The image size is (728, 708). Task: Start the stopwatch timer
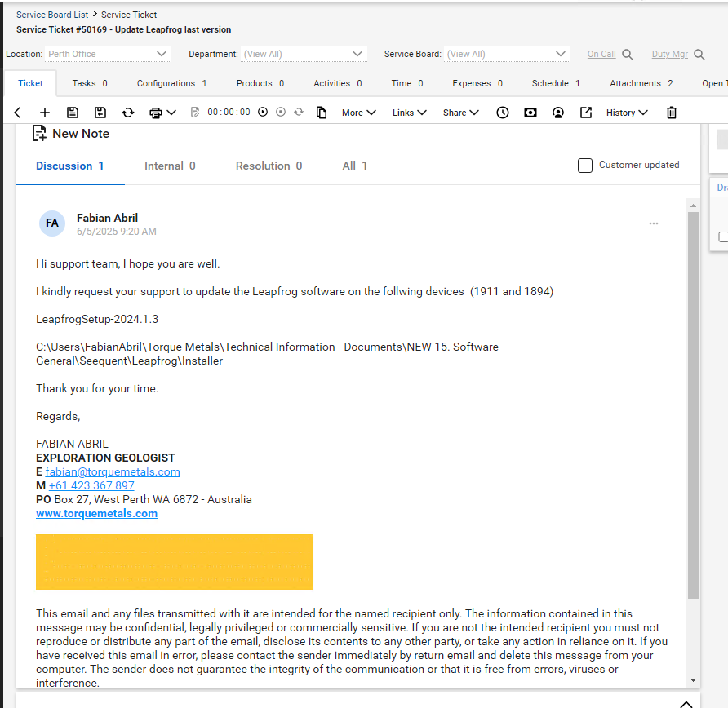(x=263, y=112)
